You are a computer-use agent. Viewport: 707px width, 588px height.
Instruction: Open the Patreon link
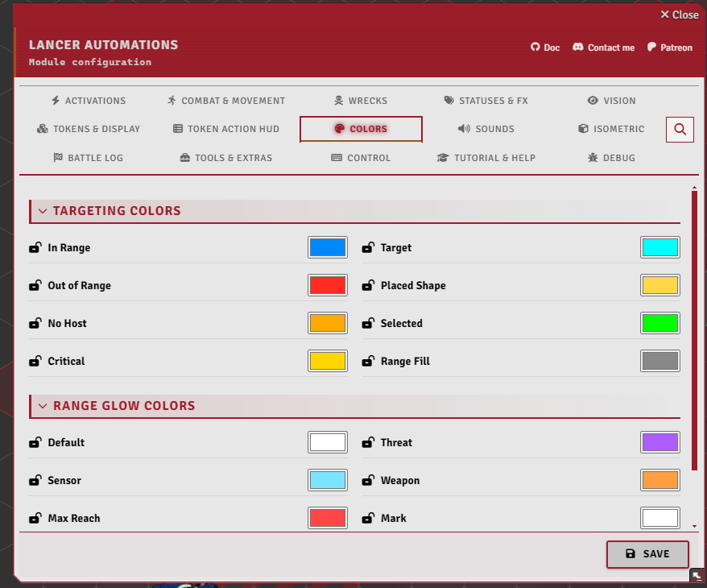(670, 48)
